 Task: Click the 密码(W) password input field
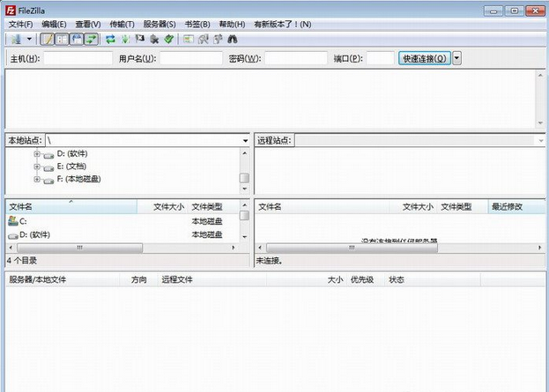tap(296, 58)
